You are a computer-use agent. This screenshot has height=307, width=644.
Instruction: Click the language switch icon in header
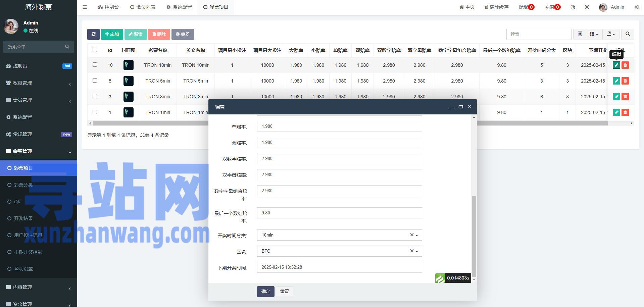[x=573, y=7]
